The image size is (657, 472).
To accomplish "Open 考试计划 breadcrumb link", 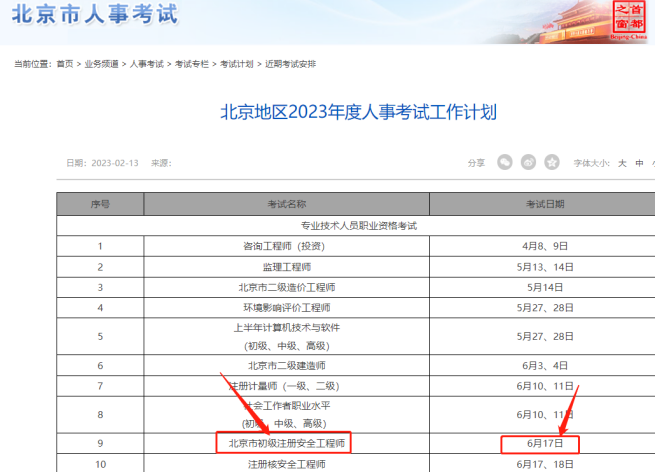I will 237,64.
